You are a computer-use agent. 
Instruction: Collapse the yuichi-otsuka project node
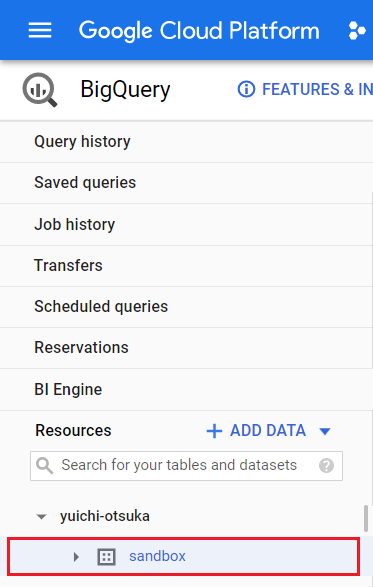point(41,517)
